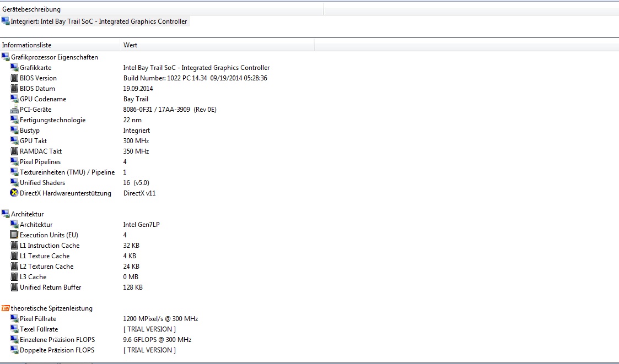Click the DirectX v11 value
The width and height of the screenshot is (619, 364).
click(x=139, y=193)
